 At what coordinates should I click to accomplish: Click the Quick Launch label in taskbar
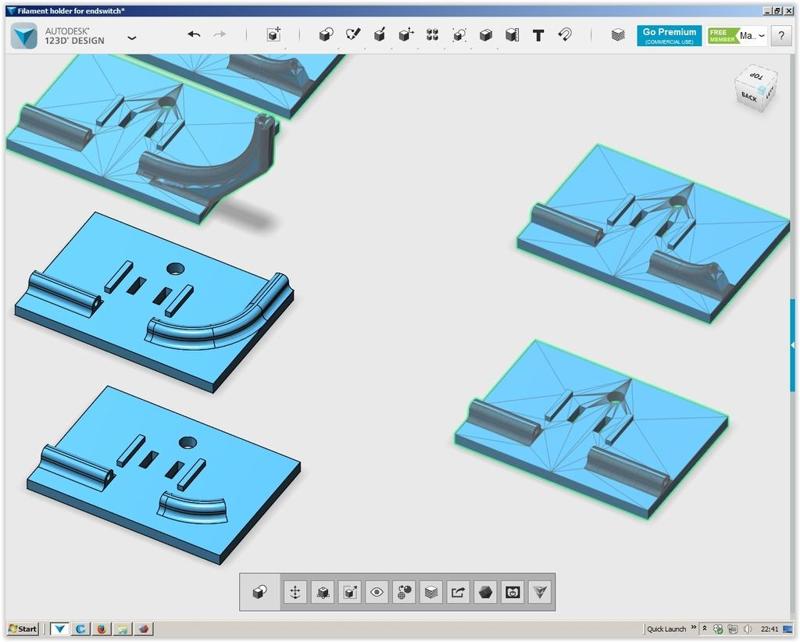[666, 629]
